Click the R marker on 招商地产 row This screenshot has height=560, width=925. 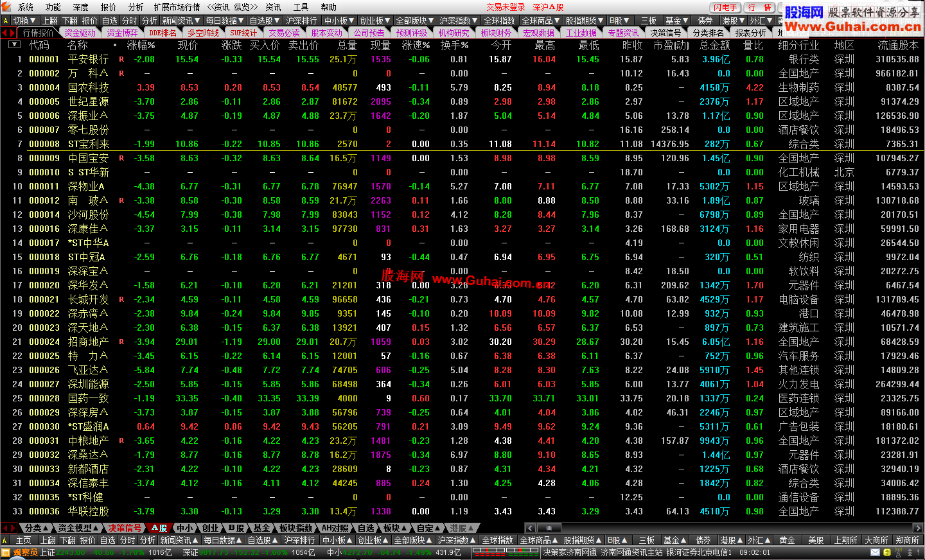[x=121, y=342]
